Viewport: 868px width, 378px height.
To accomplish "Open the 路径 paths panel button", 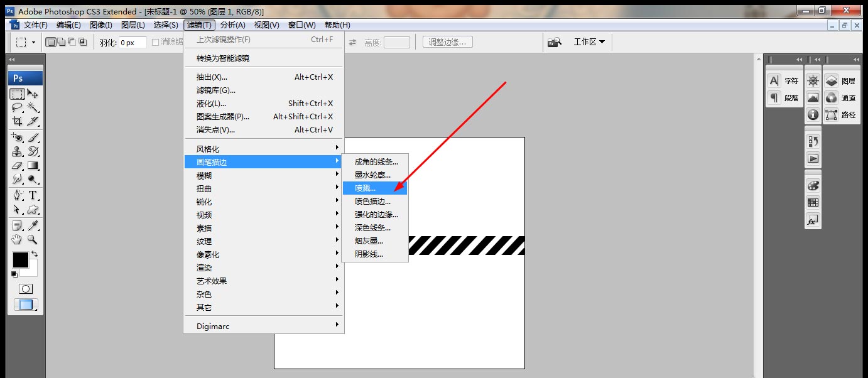I will coord(841,115).
